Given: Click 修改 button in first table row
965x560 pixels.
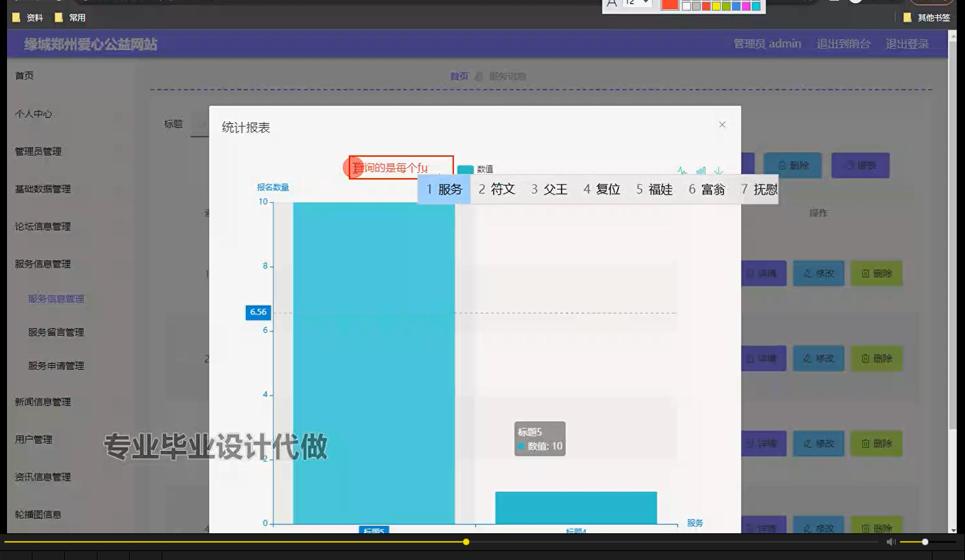Looking at the screenshot, I should click(x=819, y=274).
